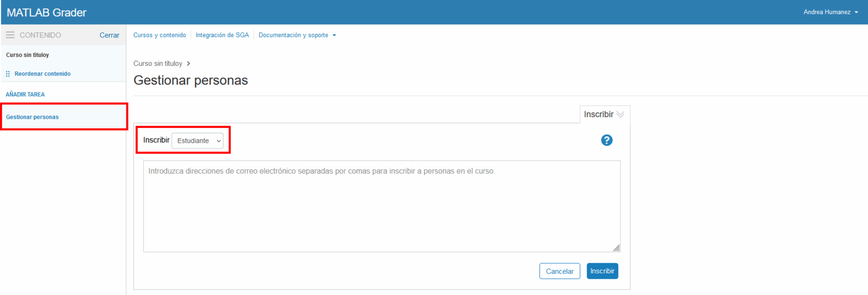Select Gestionar personas in the sidebar

[32, 117]
